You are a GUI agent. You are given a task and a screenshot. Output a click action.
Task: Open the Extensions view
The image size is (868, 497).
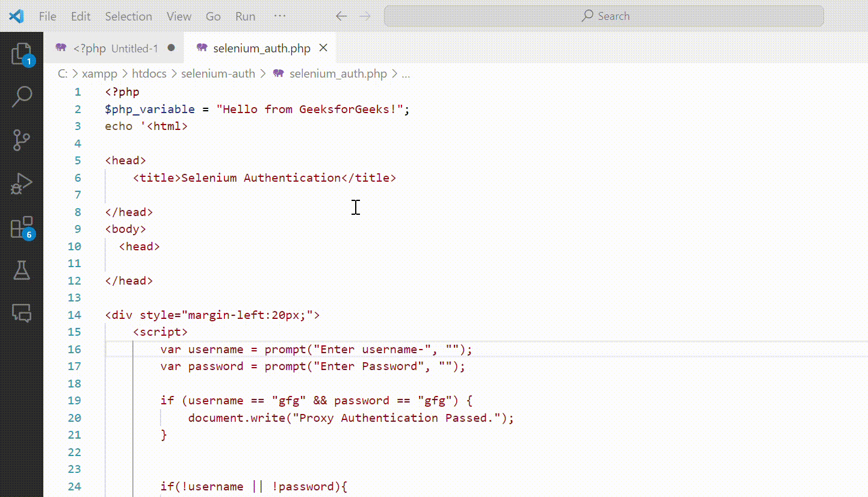tap(22, 226)
